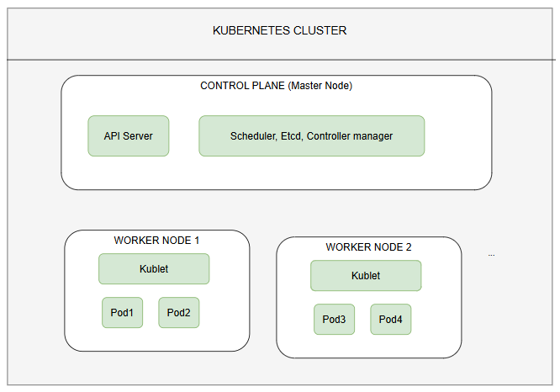Select the Scheduler, Etcd, Controller manager box
The height and width of the screenshot is (392, 560).
coord(312,136)
